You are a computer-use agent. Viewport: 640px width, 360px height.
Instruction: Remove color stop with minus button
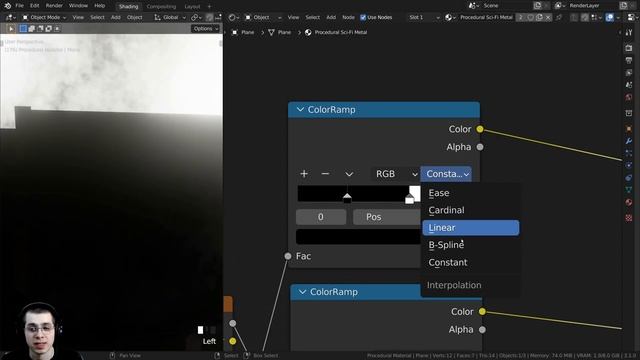coord(325,174)
